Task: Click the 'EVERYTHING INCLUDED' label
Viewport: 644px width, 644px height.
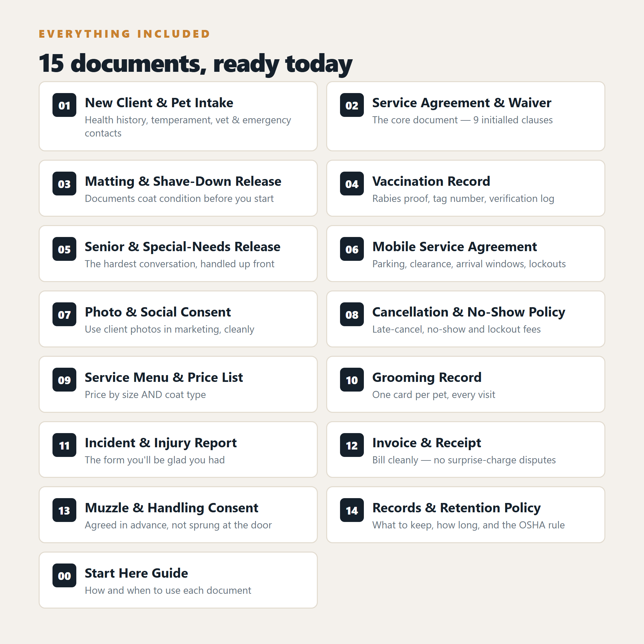Action: tap(124, 34)
